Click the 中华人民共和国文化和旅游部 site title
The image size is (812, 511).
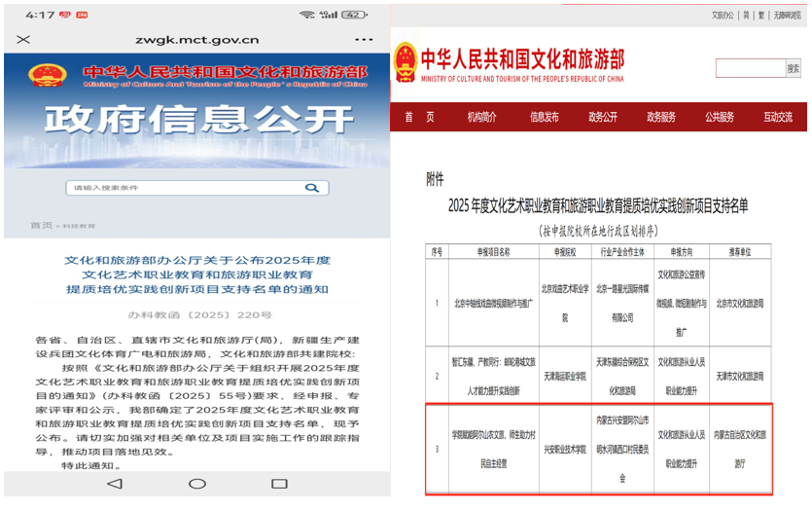(522, 59)
